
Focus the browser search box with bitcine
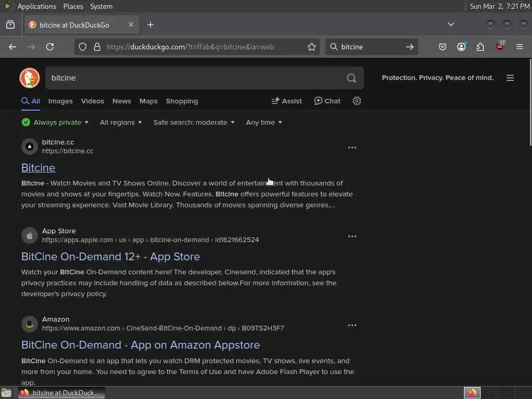[371, 47]
